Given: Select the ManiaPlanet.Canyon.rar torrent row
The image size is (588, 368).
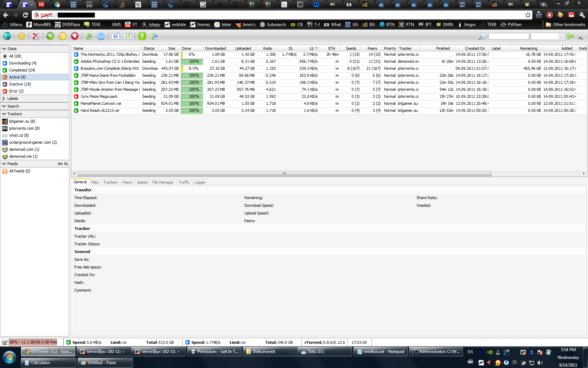Looking at the screenshot, I should 329,103.
